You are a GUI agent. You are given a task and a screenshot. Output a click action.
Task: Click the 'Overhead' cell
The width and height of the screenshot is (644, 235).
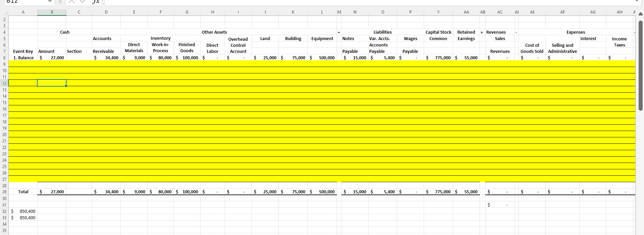238,39
